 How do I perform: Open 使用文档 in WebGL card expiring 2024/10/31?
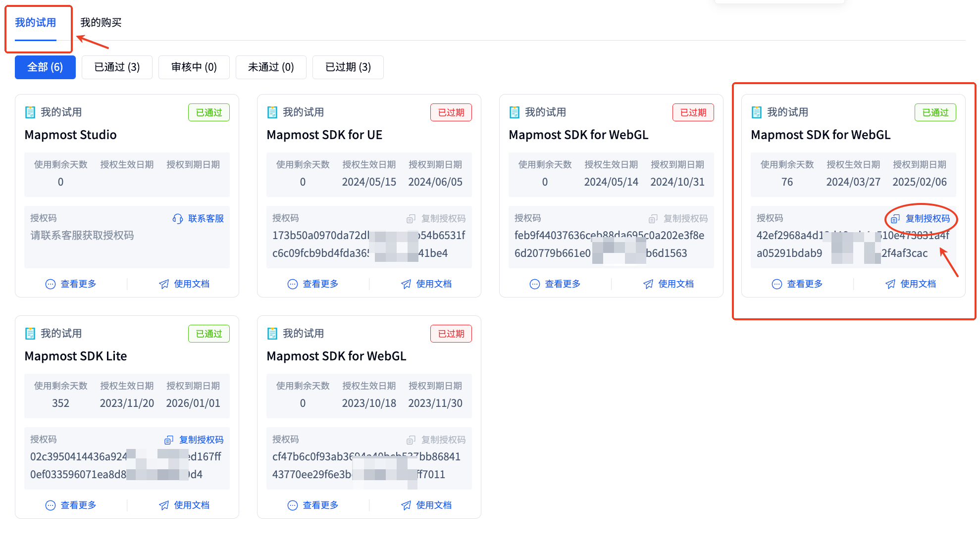tap(676, 284)
